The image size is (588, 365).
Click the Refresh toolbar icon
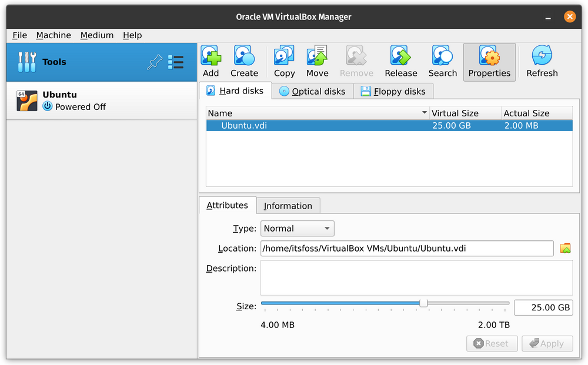tap(542, 56)
